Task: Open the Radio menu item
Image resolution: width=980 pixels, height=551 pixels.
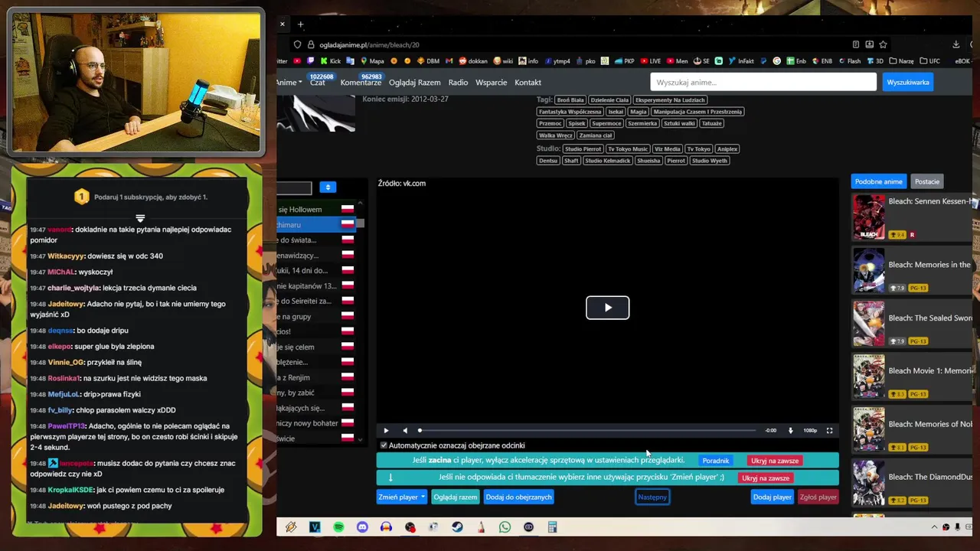Action: 458,83
